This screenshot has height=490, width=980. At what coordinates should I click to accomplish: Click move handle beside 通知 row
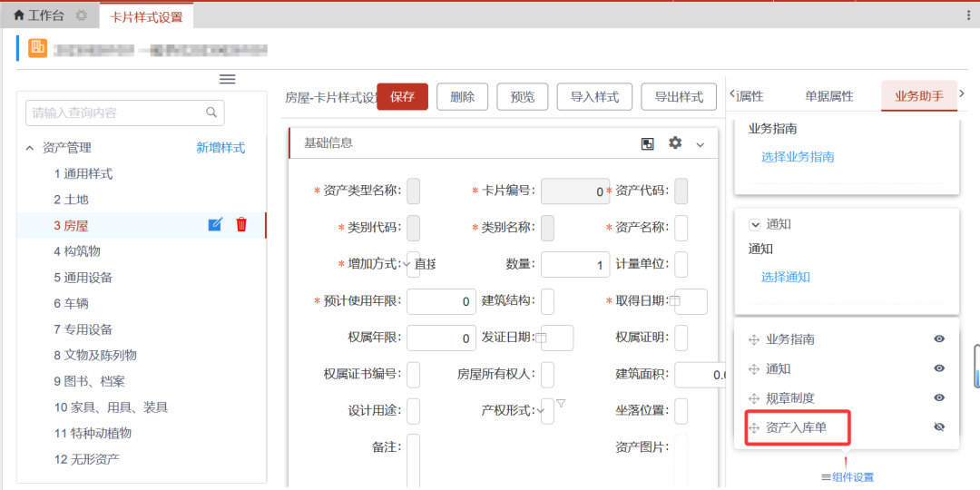[754, 369]
